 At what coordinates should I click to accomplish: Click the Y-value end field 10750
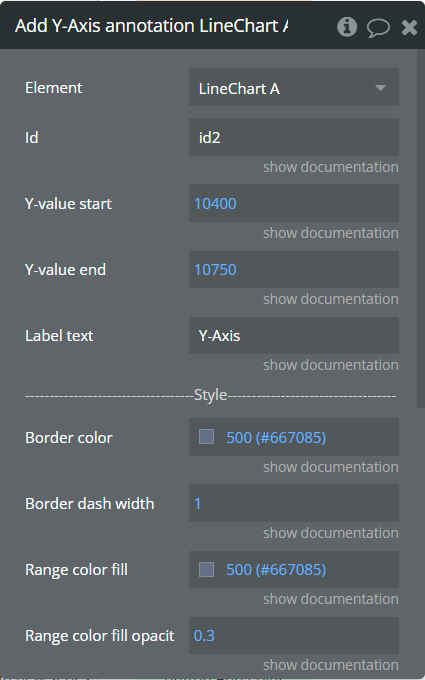coord(294,269)
